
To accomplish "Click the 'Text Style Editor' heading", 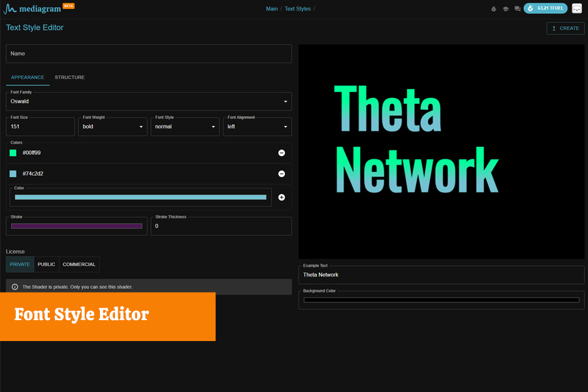I will coord(35,27).
